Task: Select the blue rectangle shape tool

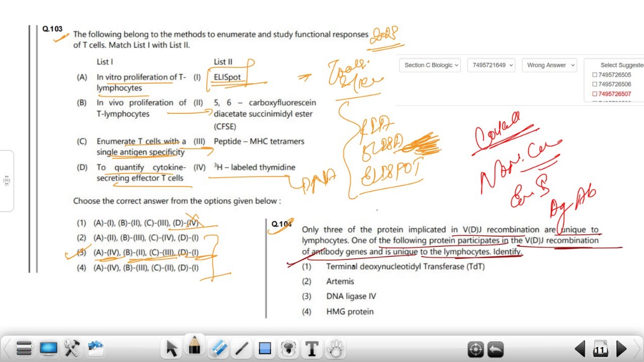Action: [265, 348]
